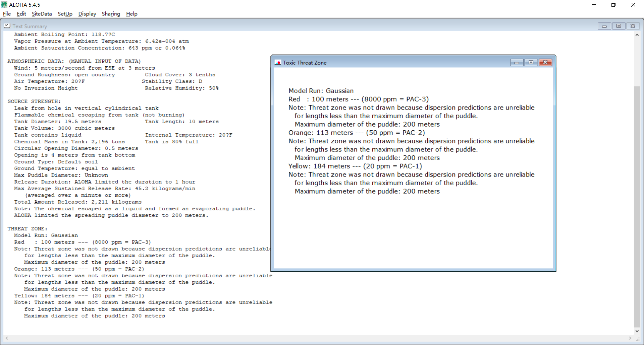Click the Toxic Threat Zone window icon
This screenshot has height=345, width=644.
pos(278,62)
